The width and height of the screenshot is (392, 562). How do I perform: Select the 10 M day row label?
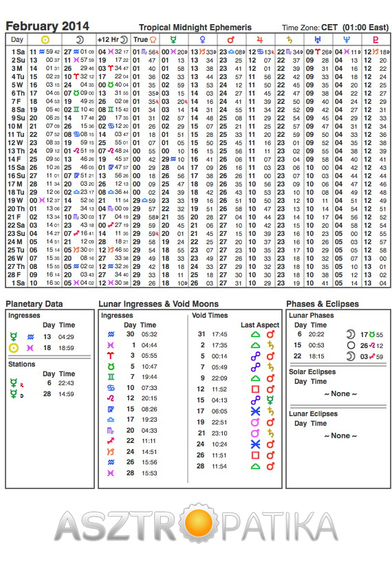pyautogui.click(x=15, y=126)
